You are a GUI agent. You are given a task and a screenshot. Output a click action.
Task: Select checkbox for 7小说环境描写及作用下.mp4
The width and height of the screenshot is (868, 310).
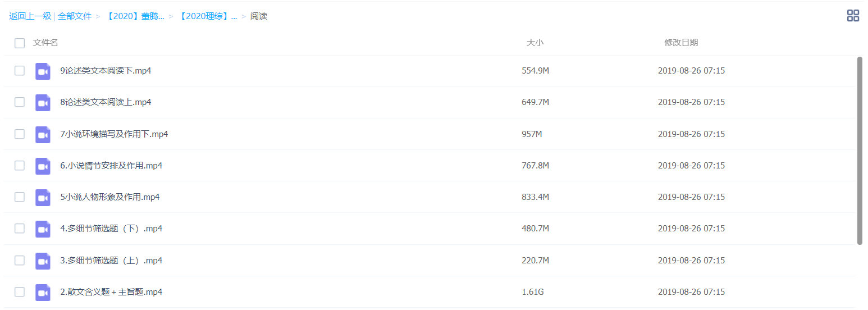click(x=20, y=134)
